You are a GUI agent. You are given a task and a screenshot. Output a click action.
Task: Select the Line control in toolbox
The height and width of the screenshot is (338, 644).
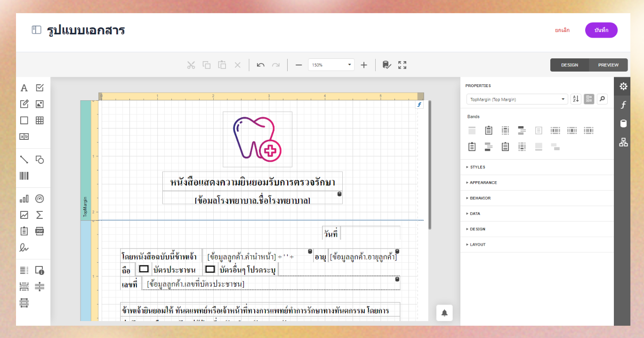[x=24, y=160]
